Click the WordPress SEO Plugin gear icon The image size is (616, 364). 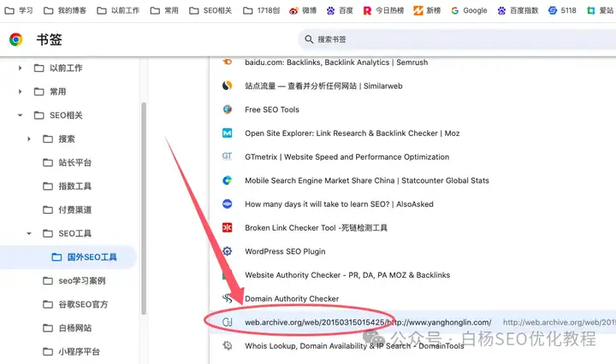pos(227,251)
